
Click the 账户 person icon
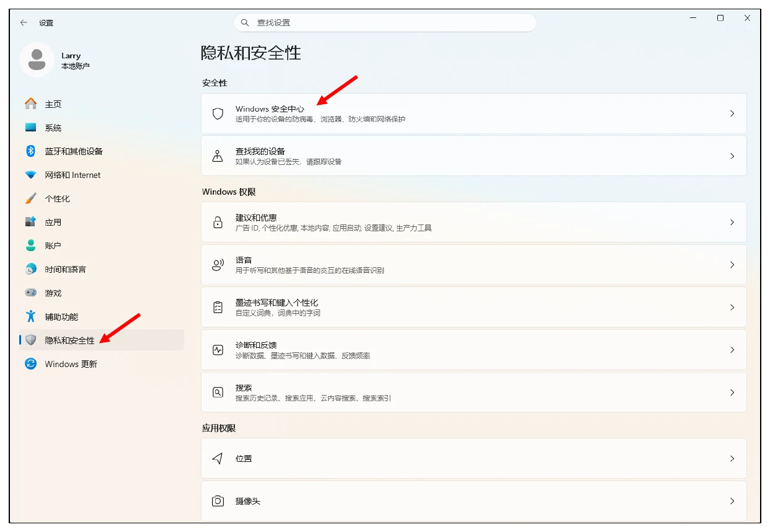tap(30, 246)
